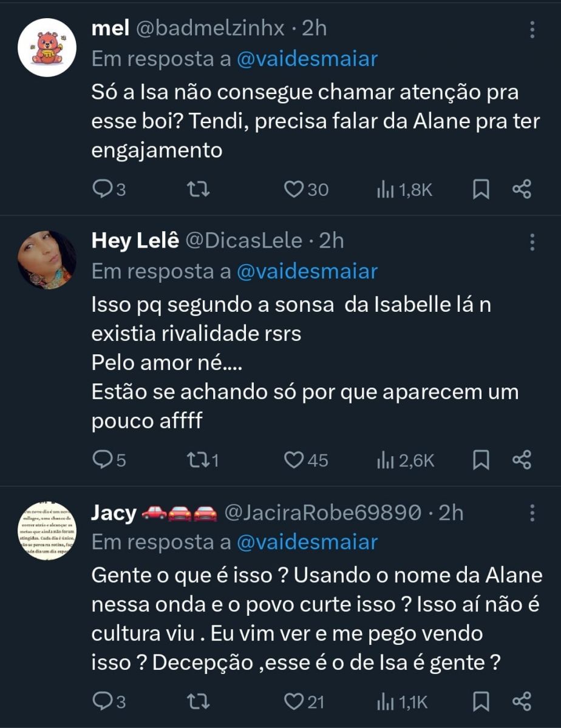
Task: View Jacy's profile avatar
Action: (x=47, y=531)
